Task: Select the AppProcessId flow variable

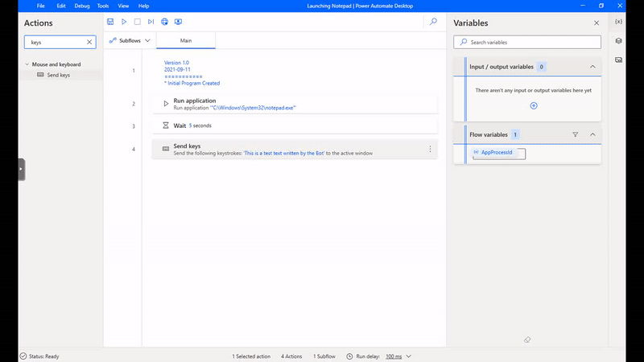Action: (497, 152)
